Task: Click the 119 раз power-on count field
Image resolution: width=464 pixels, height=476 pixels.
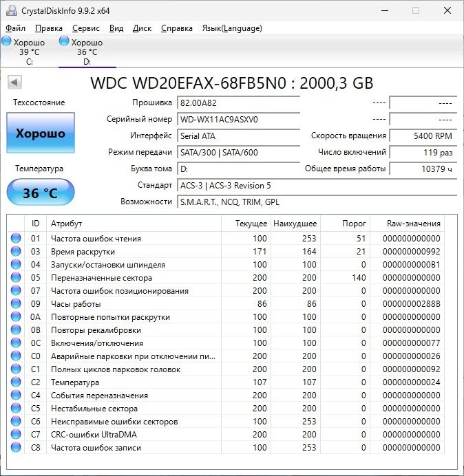Action: (423, 152)
